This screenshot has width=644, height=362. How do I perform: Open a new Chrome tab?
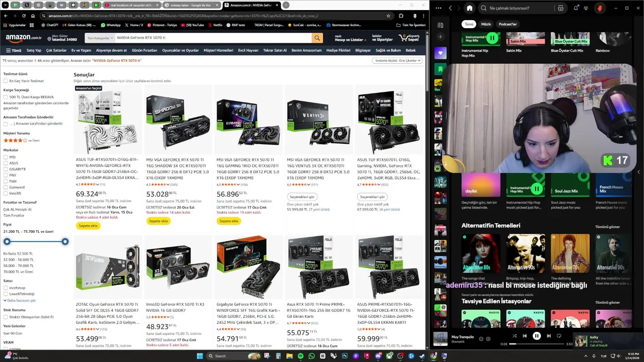coord(286,5)
